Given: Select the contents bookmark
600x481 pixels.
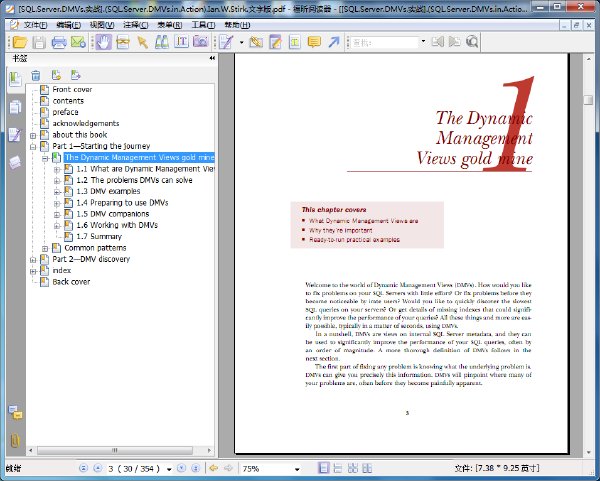Looking at the screenshot, I should (x=68, y=101).
